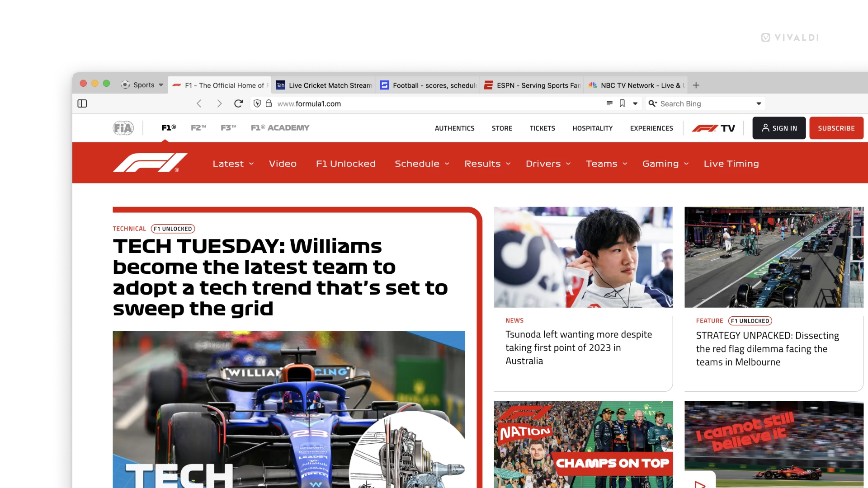The width and height of the screenshot is (868, 488).
Task: Click the F1 logo in red banner
Action: point(150,163)
